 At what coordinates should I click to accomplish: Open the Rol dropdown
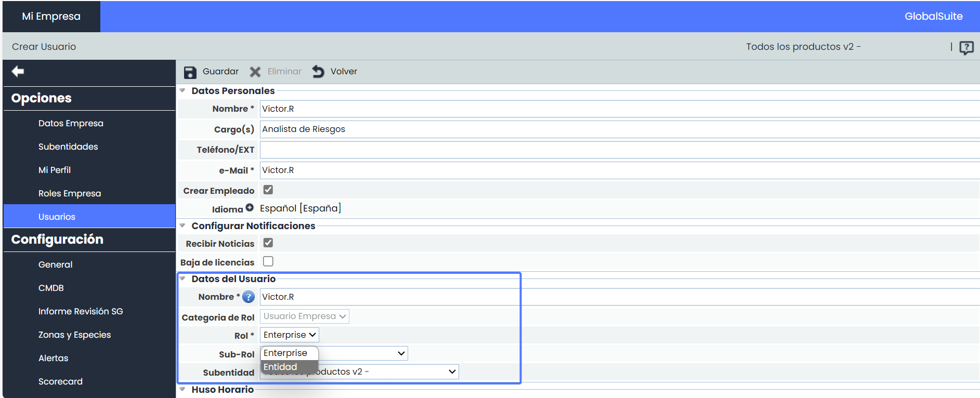pos(290,335)
